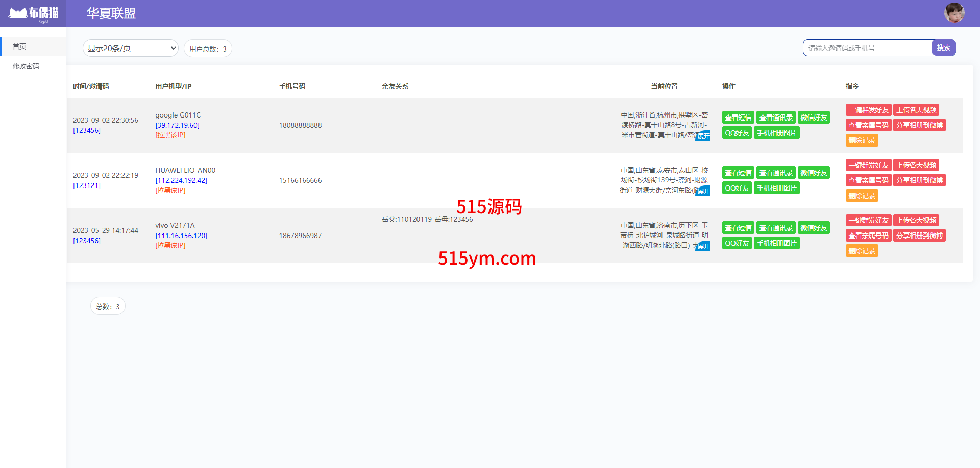
Task: Open the 显示20条/页 page size dropdown
Action: pyautogui.click(x=131, y=48)
